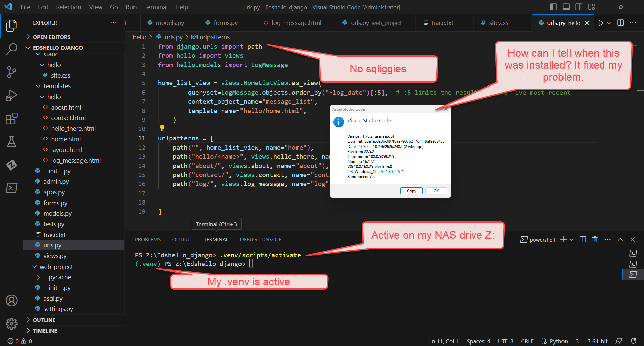Toggle the primary sidebar visibility
The height and width of the screenshot is (346, 644).
553,7
